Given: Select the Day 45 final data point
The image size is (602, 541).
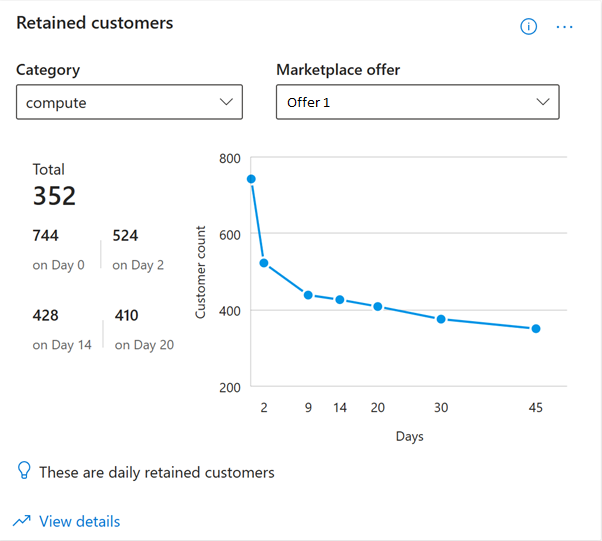Looking at the screenshot, I should (536, 328).
